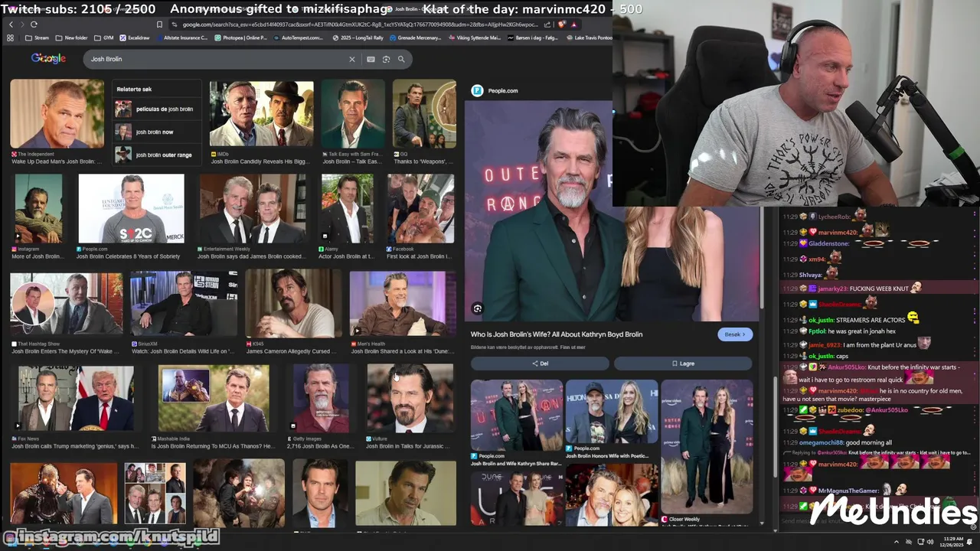Open the 2025 LongTail Rally bookmark

point(358,37)
